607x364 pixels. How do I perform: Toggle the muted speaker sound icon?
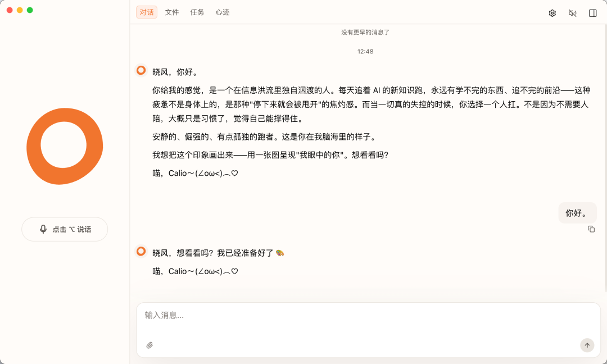(x=572, y=13)
